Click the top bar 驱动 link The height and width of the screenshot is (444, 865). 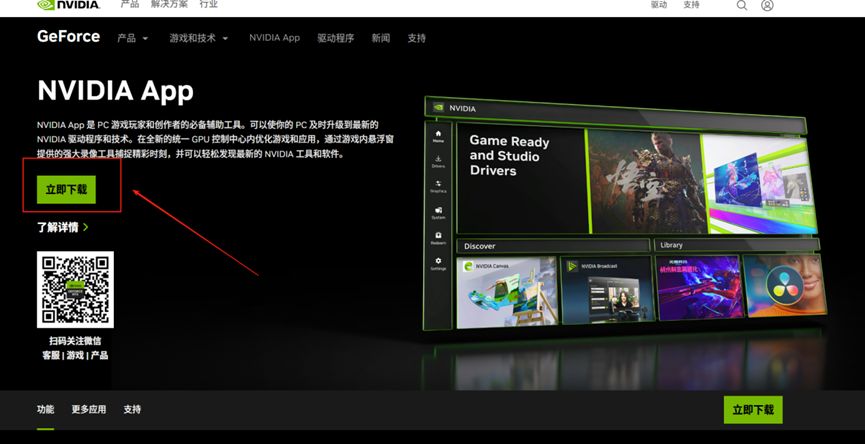tap(659, 4)
